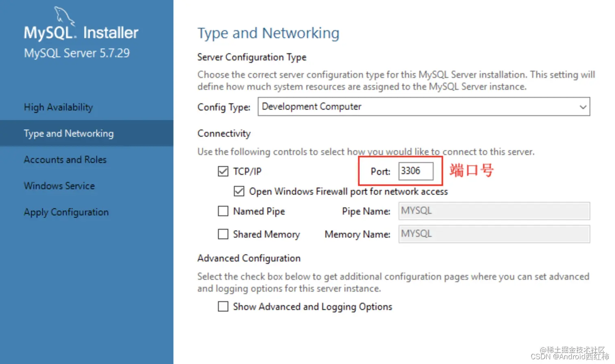Click the Port label

(x=380, y=172)
